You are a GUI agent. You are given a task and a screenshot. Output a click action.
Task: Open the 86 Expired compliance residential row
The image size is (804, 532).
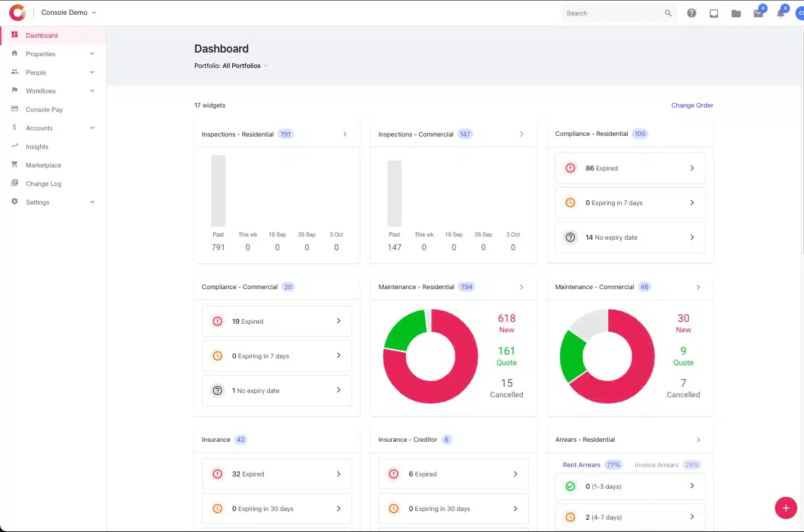[x=630, y=168]
